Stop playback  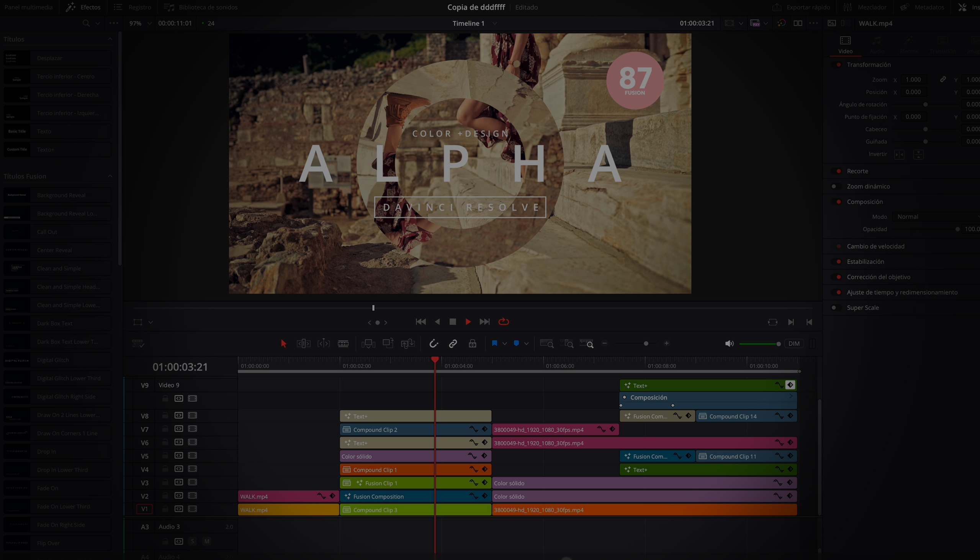click(x=453, y=322)
